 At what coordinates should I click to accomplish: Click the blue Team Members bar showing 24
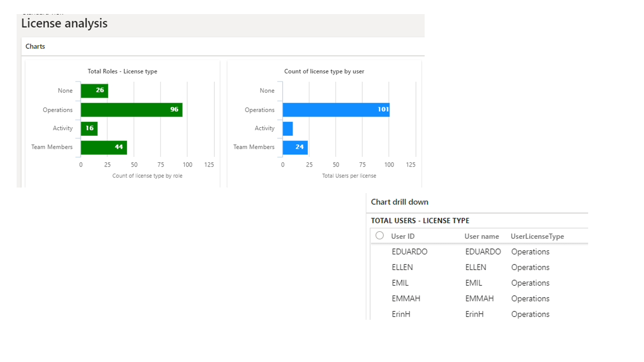[x=295, y=147]
